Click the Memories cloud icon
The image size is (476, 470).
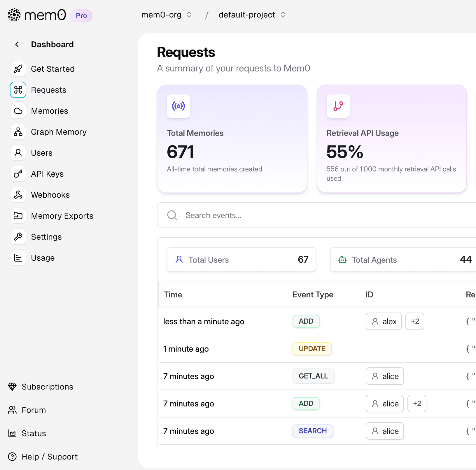pos(18,111)
